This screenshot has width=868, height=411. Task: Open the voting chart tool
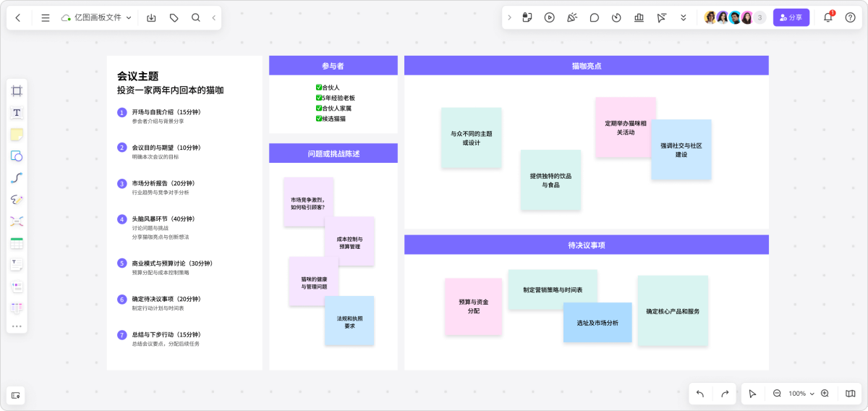pos(639,17)
